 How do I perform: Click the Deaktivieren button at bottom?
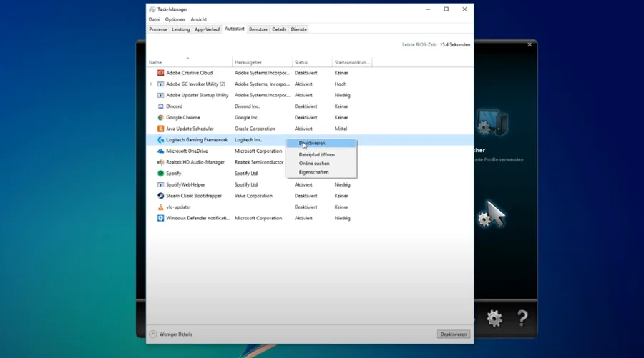click(x=454, y=334)
